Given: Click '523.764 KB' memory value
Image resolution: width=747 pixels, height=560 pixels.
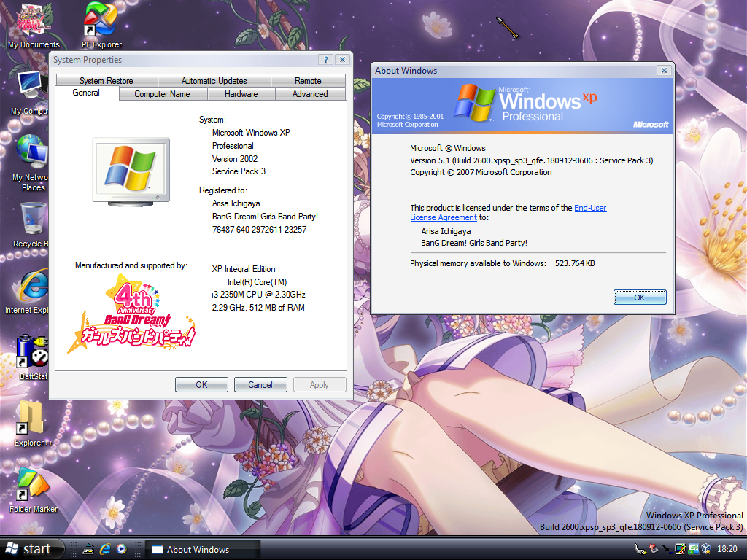Looking at the screenshot, I should [x=575, y=263].
